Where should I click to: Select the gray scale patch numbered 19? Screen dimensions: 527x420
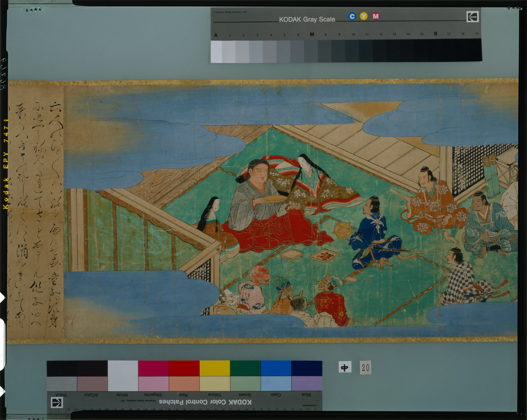(x=476, y=50)
